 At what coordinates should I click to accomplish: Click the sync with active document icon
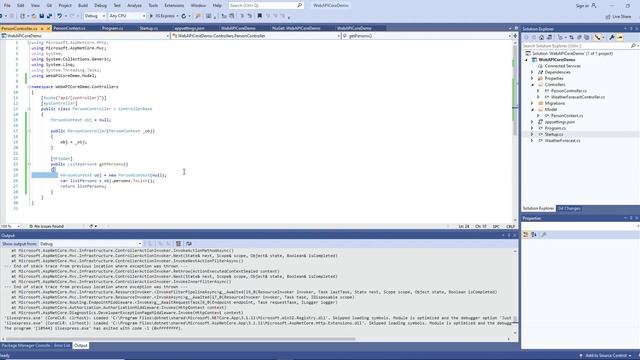point(571,37)
